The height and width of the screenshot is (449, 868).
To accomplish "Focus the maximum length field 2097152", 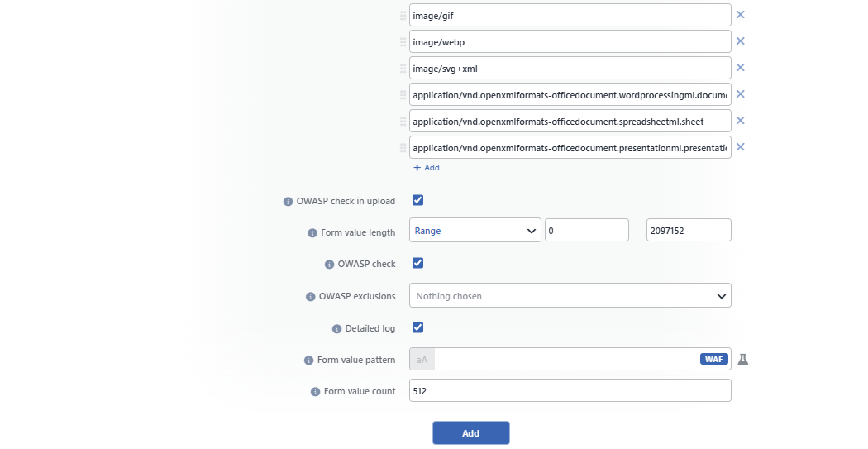I will point(689,231).
